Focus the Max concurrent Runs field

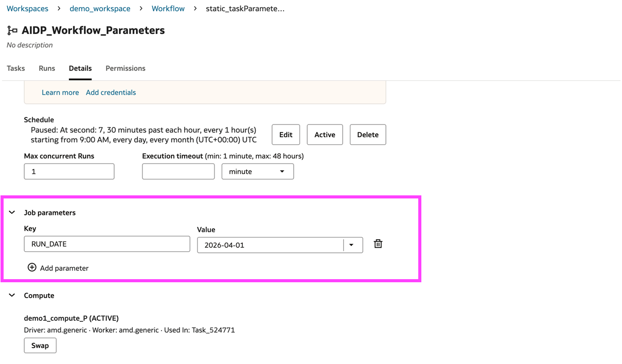tap(69, 171)
